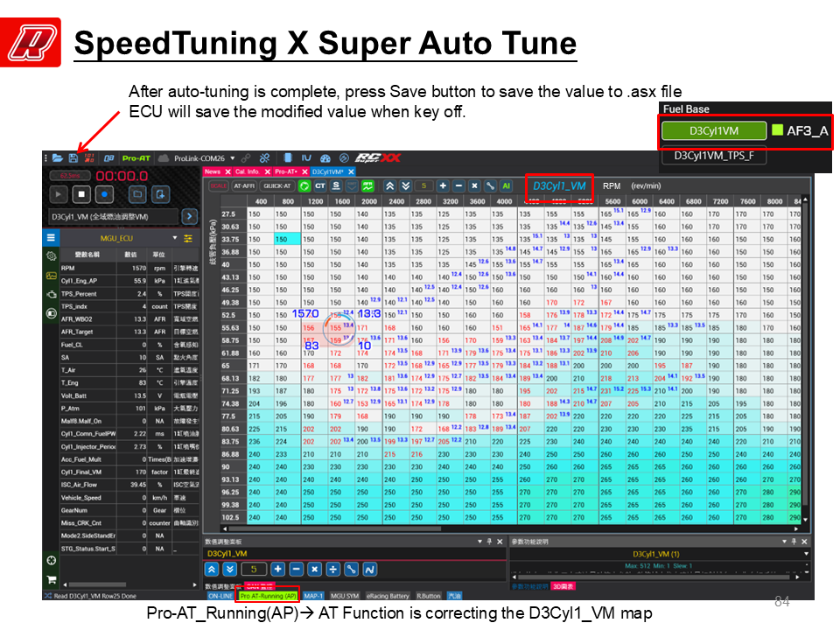Open the log folder icon
The width and height of the screenshot is (840, 630).
point(137,194)
